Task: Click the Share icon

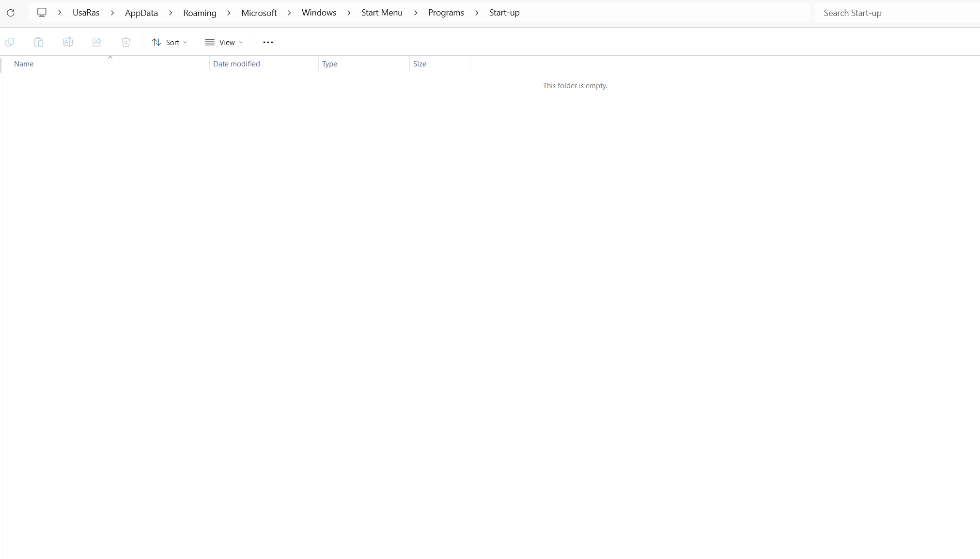Action: point(96,42)
